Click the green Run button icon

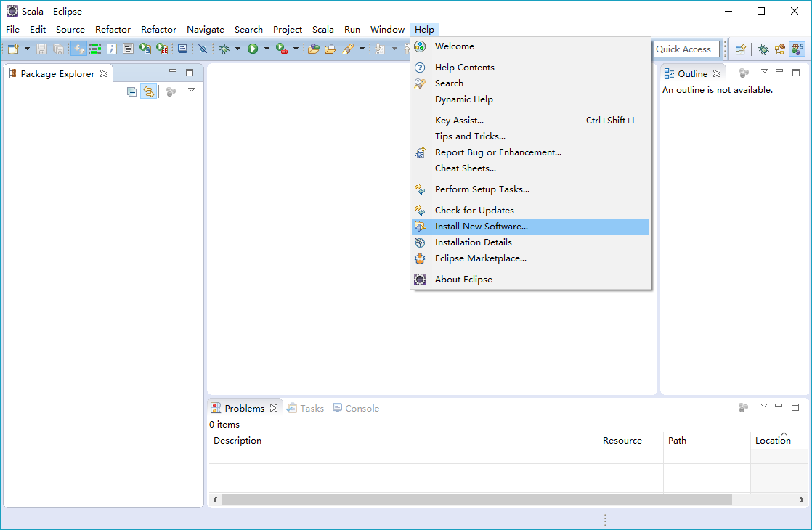(x=253, y=49)
